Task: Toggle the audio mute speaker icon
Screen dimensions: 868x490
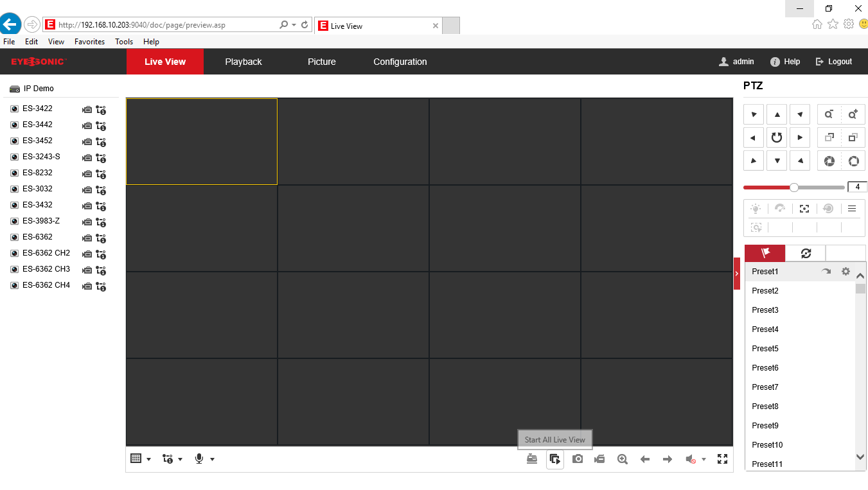Action: [x=691, y=459]
